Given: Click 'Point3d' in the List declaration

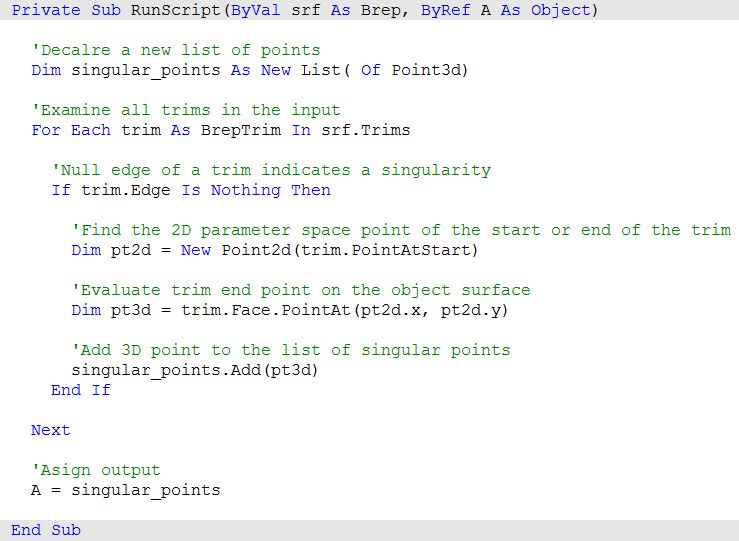Looking at the screenshot, I should click(429, 70).
